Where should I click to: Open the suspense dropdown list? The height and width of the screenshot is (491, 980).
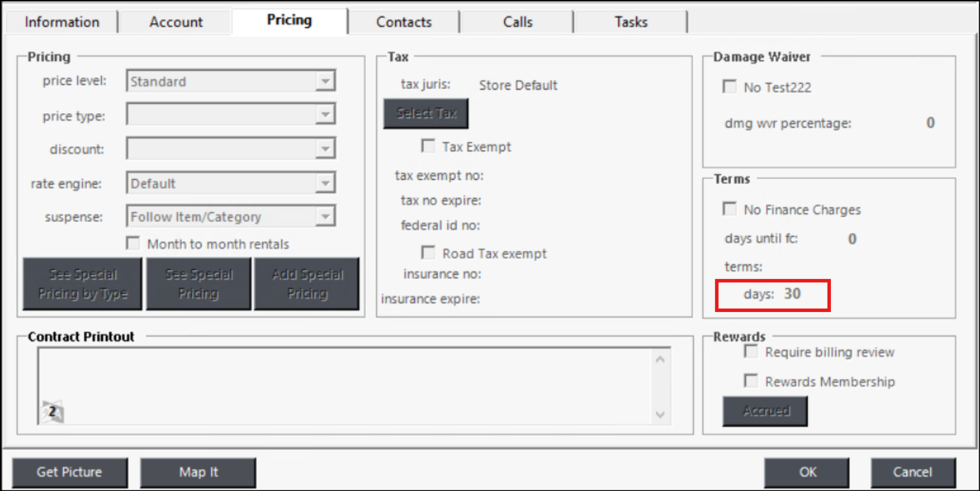tap(324, 217)
